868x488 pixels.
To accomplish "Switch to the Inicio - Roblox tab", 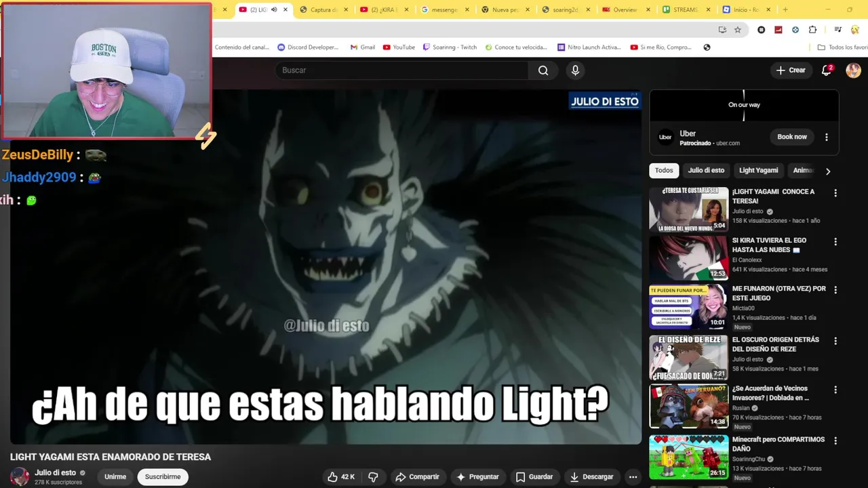I will (747, 9).
